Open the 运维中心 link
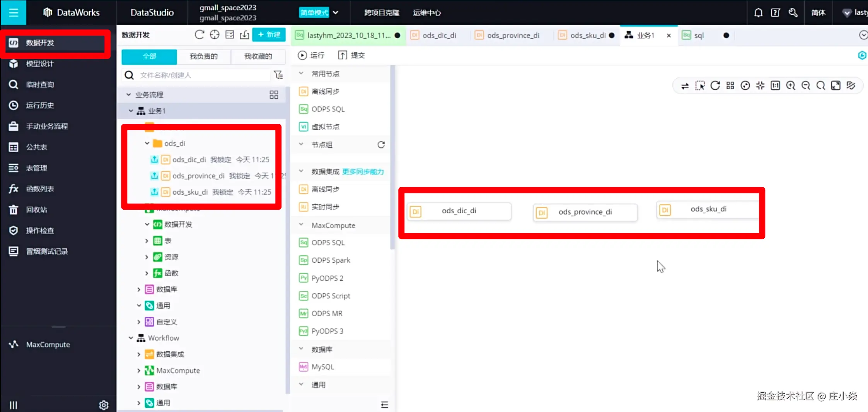 click(427, 13)
